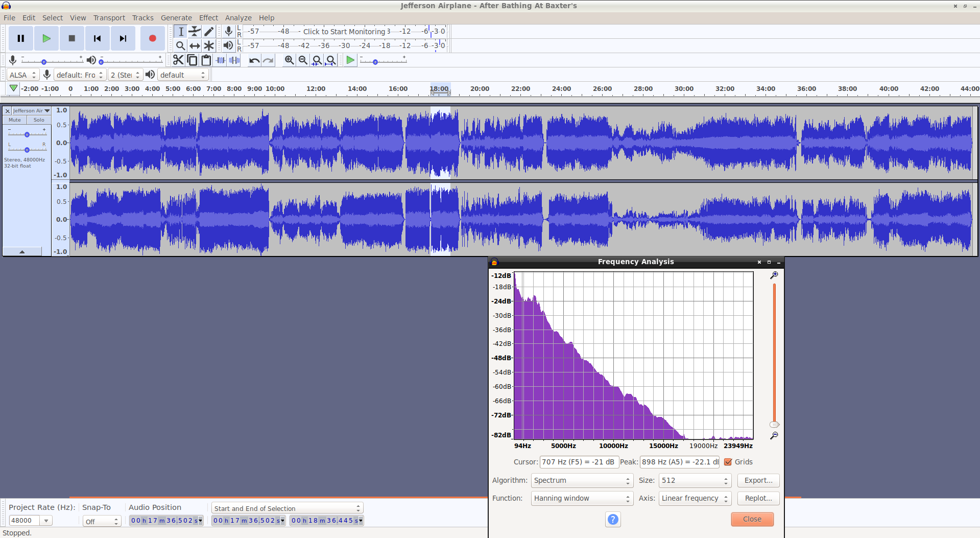Open the Analyze menu
Screen dimensions: 980x538
pyautogui.click(x=238, y=18)
